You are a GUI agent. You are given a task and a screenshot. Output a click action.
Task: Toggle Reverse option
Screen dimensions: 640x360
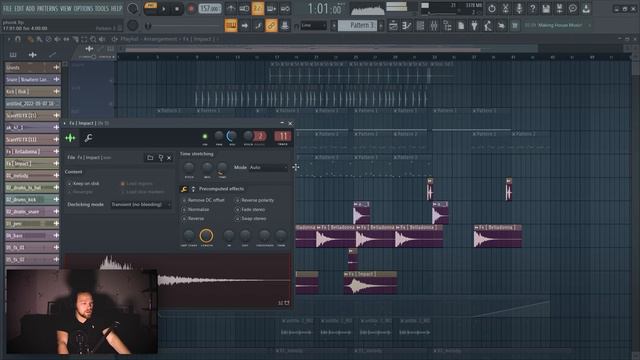tap(193, 219)
